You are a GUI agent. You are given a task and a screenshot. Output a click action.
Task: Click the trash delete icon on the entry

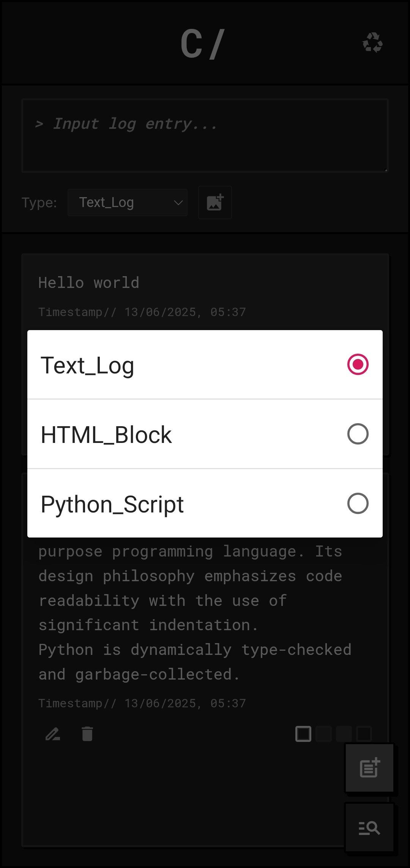tap(87, 733)
